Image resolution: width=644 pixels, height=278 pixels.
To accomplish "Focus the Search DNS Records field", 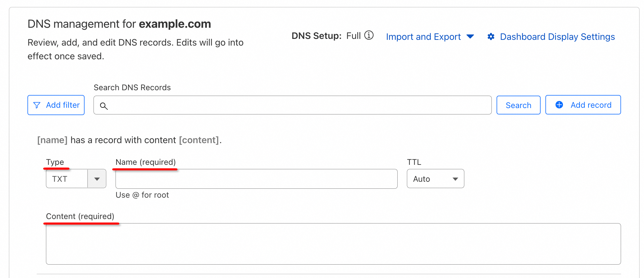I will (297, 105).
